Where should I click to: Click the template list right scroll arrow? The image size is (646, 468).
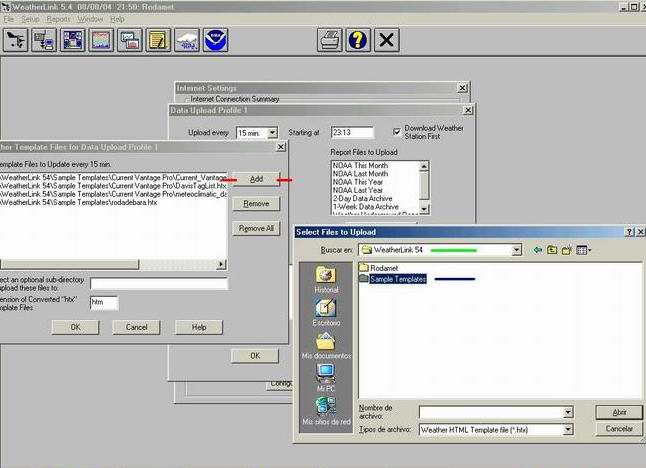(222, 264)
